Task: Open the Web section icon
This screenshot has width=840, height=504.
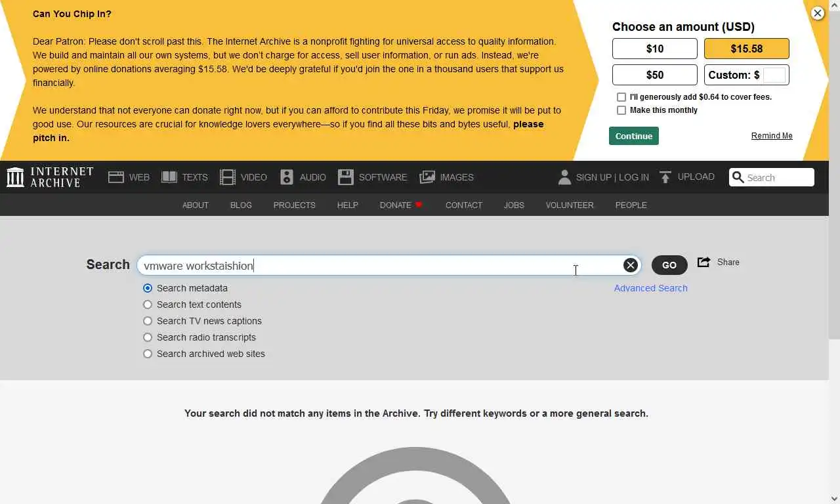Action: pyautogui.click(x=116, y=177)
